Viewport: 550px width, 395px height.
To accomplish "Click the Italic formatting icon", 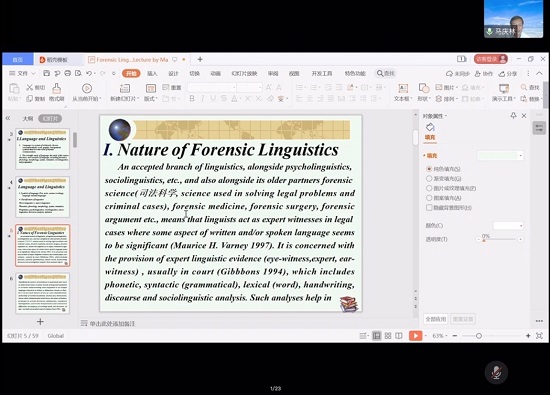I will tap(202, 99).
